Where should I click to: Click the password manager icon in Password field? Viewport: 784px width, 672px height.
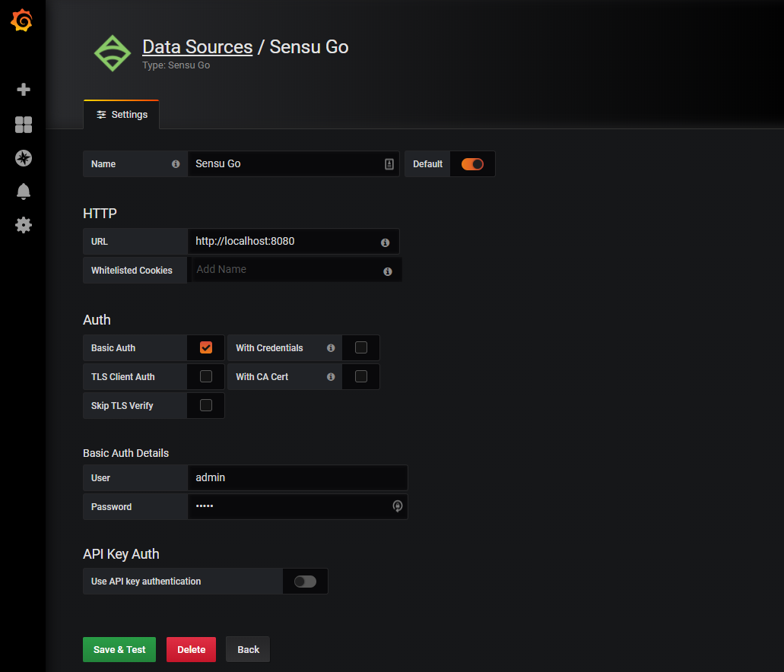click(x=398, y=506)
